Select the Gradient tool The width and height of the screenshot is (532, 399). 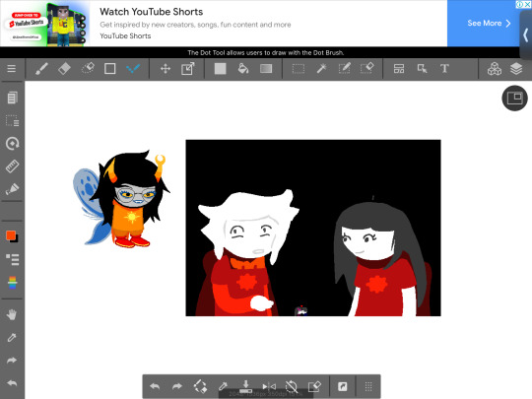click(x=266, y=69)
